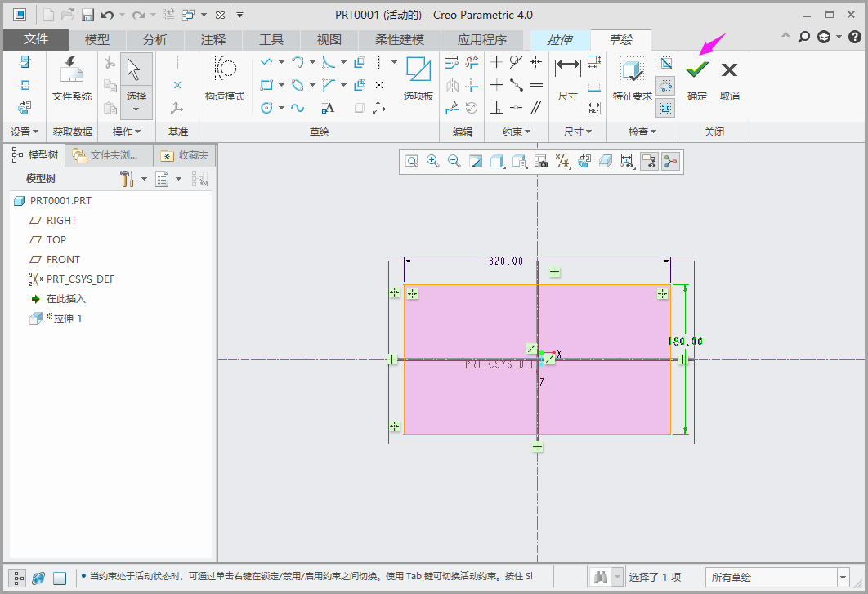The image size is (868, 594).
Task: Switch to the Analysis (分析) ribbon tab
Action: (x=154, y=39)
